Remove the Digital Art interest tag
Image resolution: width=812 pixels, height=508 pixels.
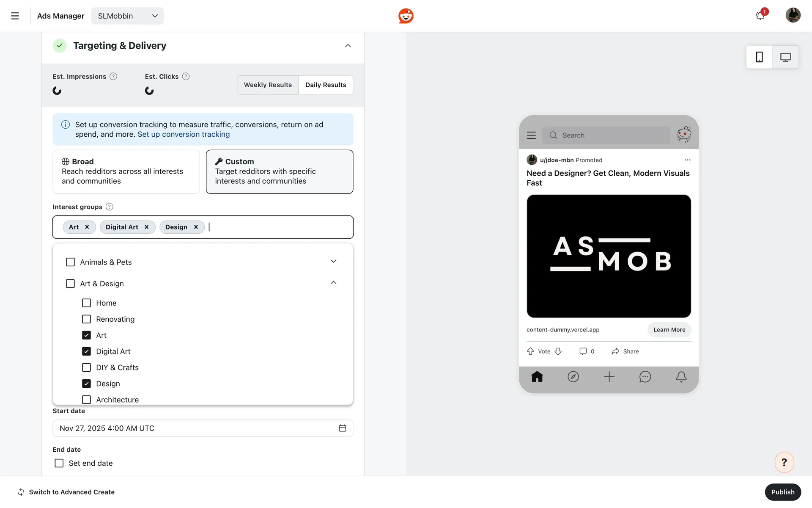coord(147,227)
